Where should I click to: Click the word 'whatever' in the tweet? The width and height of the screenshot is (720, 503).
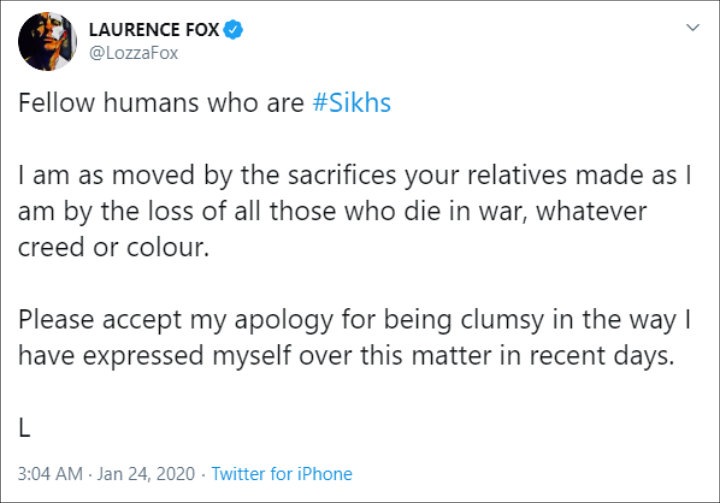pyautogui.click(x=592, y=212)
